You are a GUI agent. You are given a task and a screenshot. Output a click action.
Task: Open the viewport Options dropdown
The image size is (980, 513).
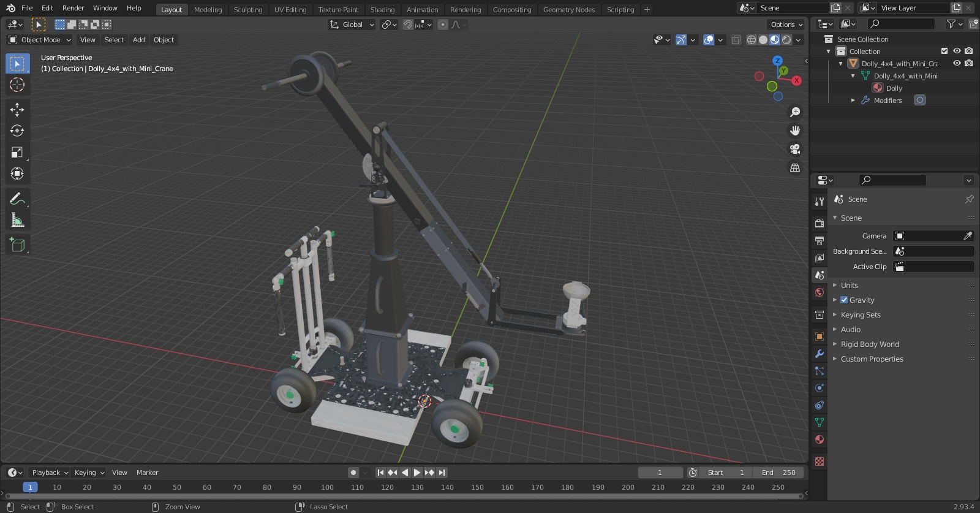coord(786,25)
